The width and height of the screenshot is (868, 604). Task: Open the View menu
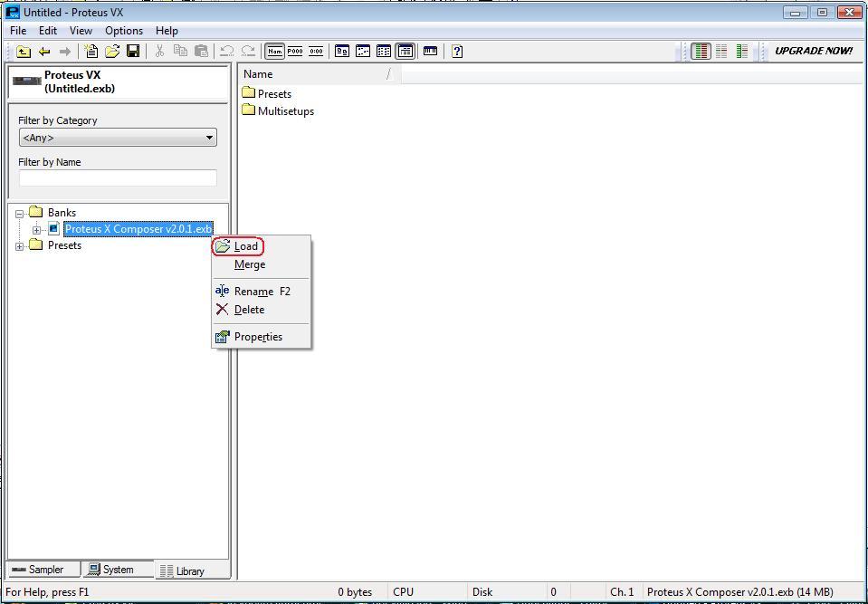(x=81, y=31)
